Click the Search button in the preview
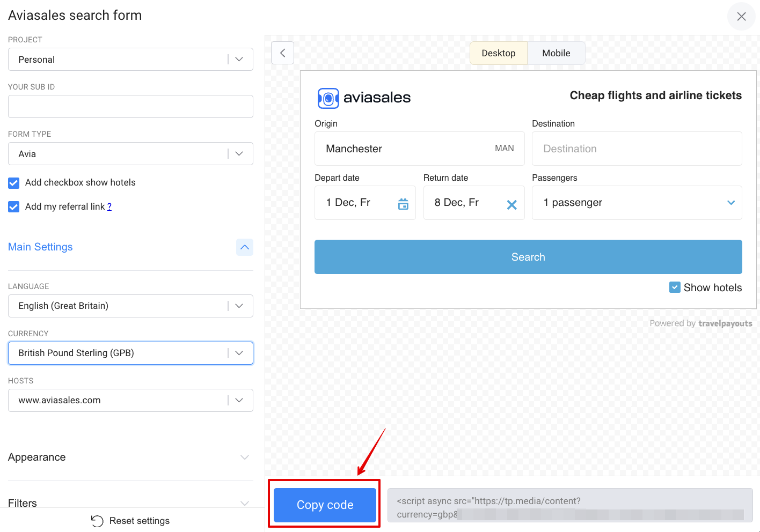Viewport: 760px width, 532px height. pos(528,257)
